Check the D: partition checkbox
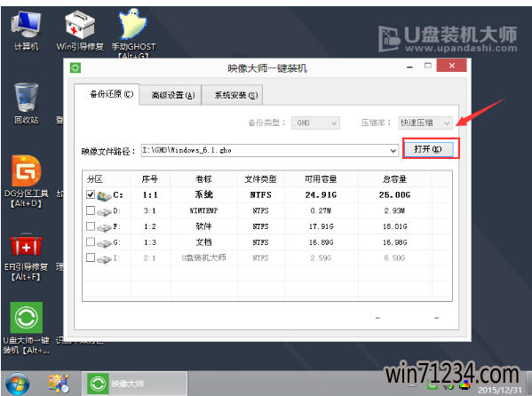 [x=91, y=210]
